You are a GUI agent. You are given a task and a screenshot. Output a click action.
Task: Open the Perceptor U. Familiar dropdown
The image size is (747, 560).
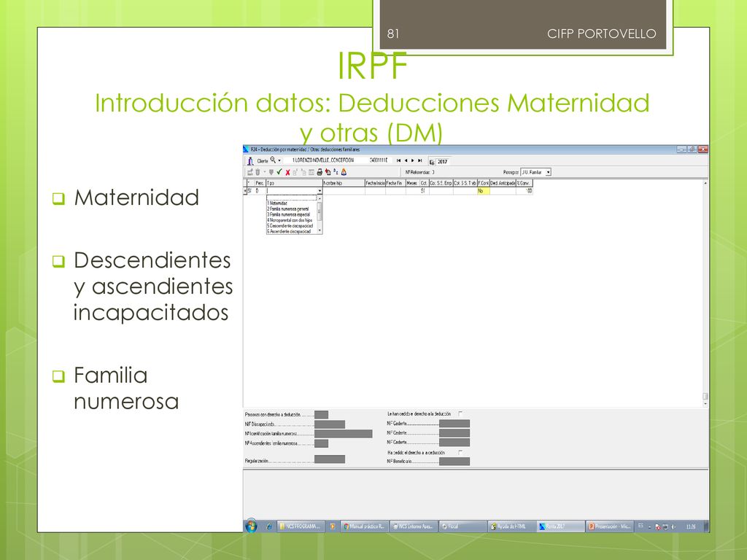pyautogui.click(x=549, y=172)
